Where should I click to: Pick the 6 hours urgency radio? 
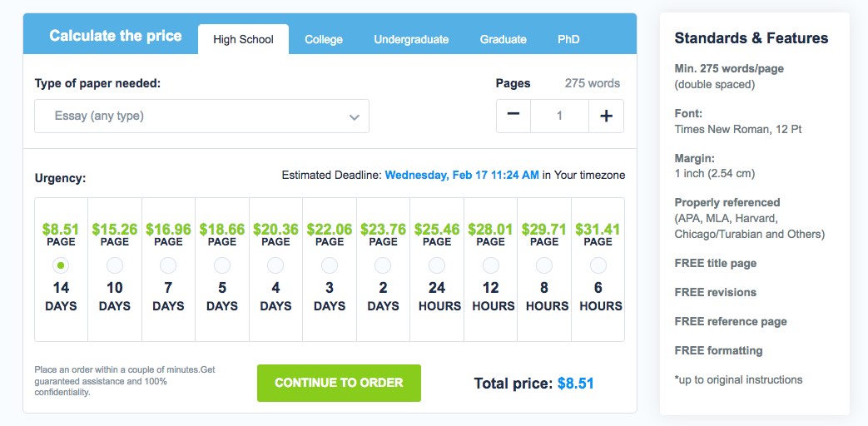pyautogui.click(x=598, y=265)
